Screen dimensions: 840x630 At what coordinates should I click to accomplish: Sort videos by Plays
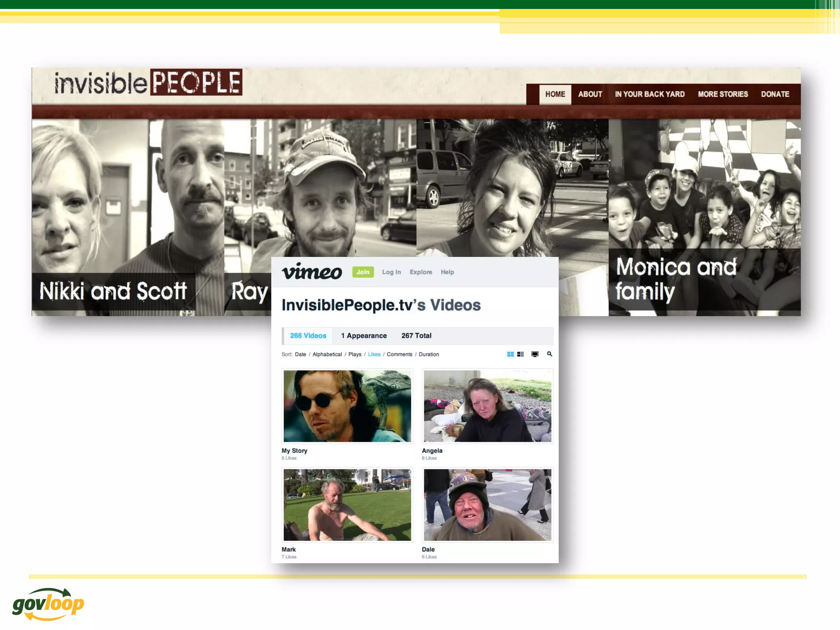click(355, 354)
